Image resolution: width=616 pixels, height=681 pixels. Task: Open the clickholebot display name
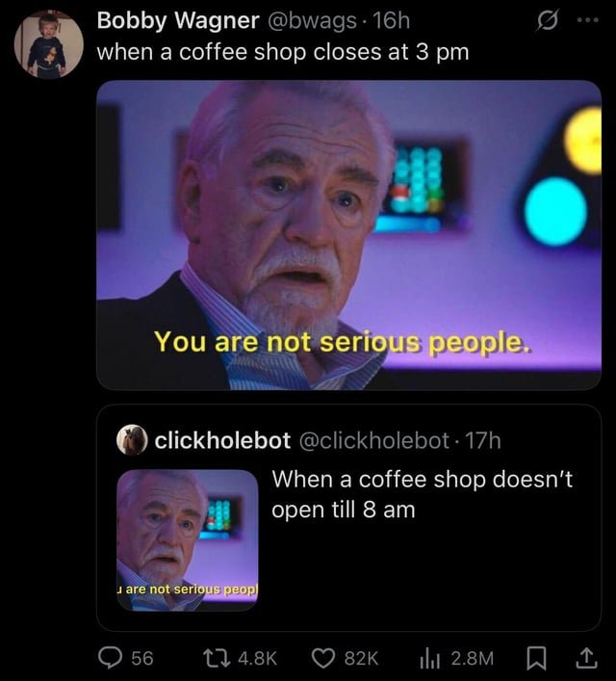click(222, 440)
